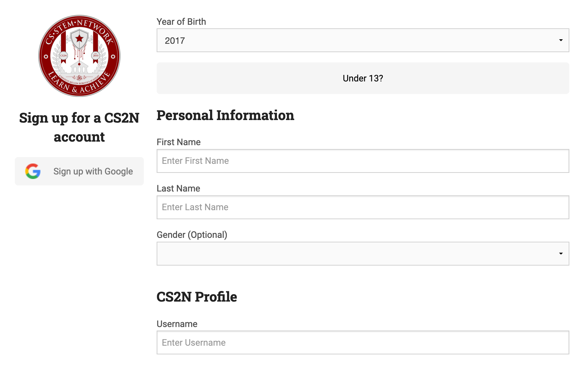Click the Sign up for a CS2N account title
The height and width of the screenshot is (365, 588).
79,127
